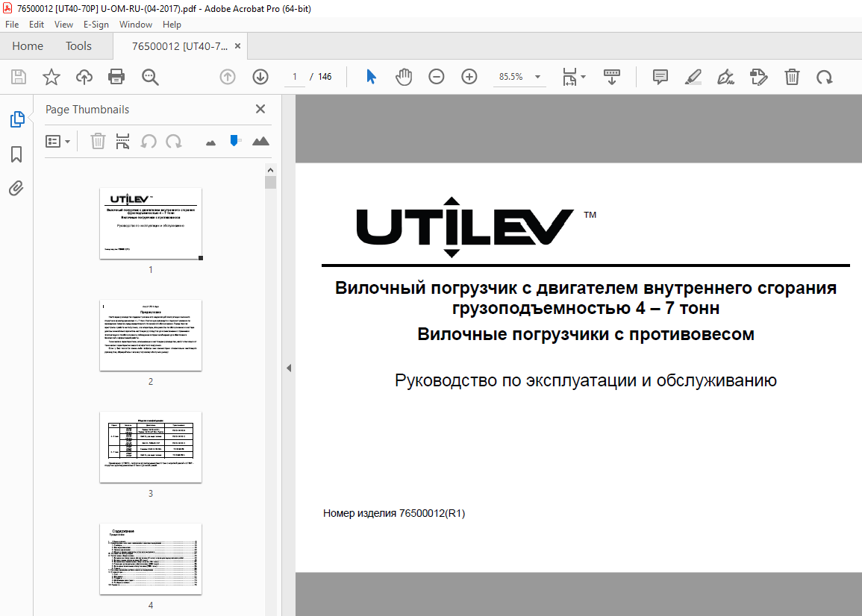This screenshot has width=862, height=616.
Task: Rotate thumbnail counterclockwise icon
Action: click(149, 142)
